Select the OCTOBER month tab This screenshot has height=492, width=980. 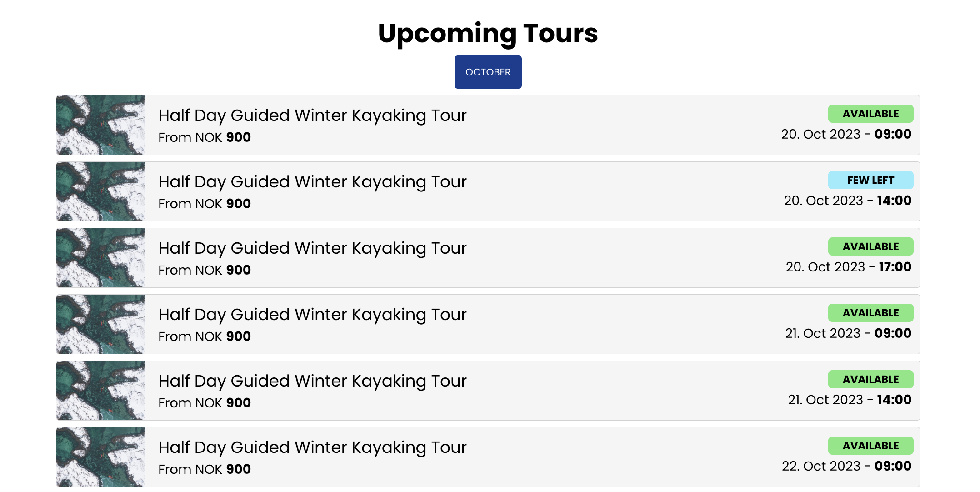(488, 72)
